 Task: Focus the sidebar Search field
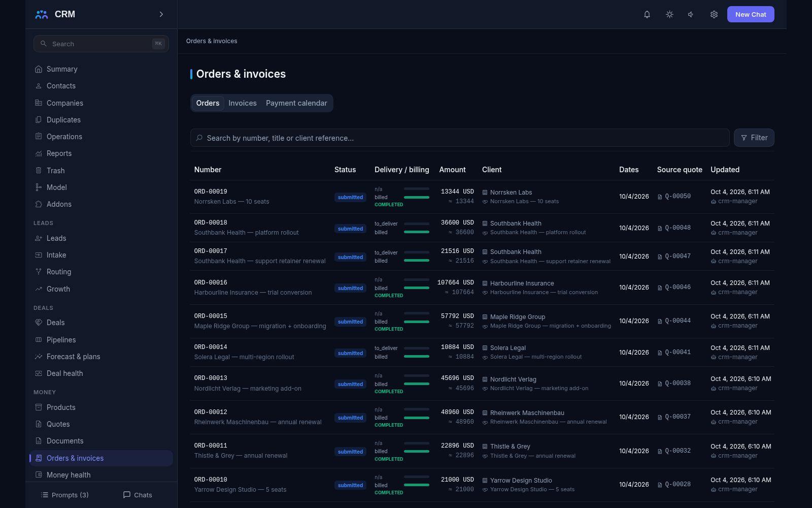(x=101, y=44)
